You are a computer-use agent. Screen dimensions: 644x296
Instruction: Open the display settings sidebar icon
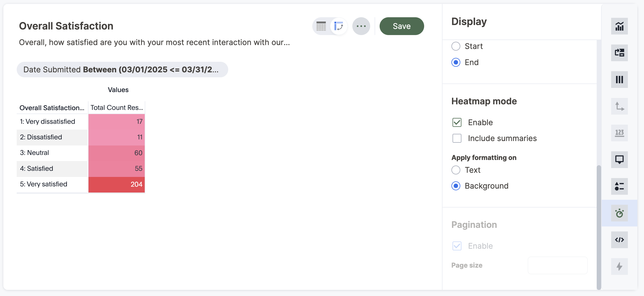[620, 213]
